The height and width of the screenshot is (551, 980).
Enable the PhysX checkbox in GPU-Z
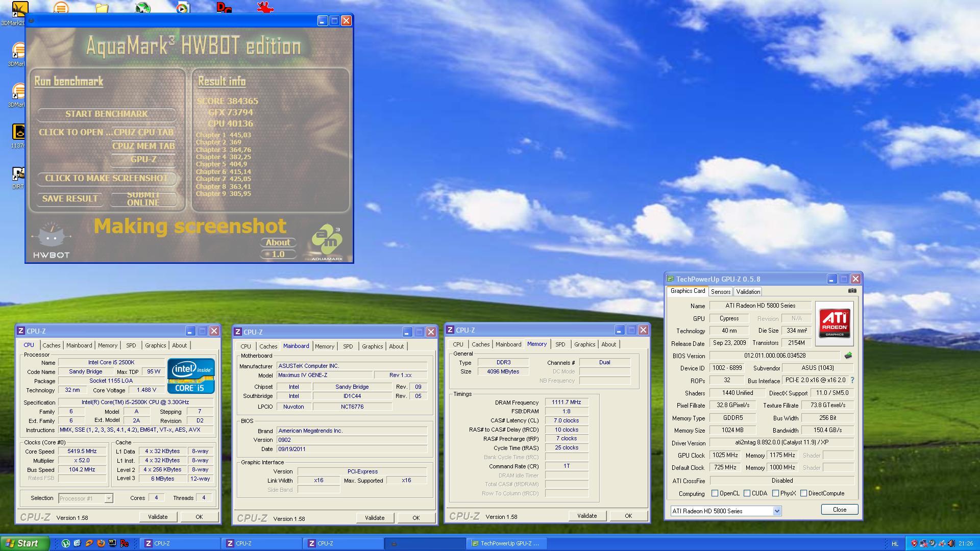click(775, 493)
